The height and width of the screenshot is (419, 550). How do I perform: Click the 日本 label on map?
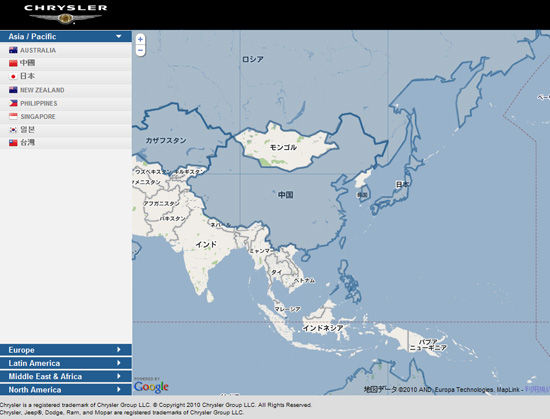coord(402,184)
